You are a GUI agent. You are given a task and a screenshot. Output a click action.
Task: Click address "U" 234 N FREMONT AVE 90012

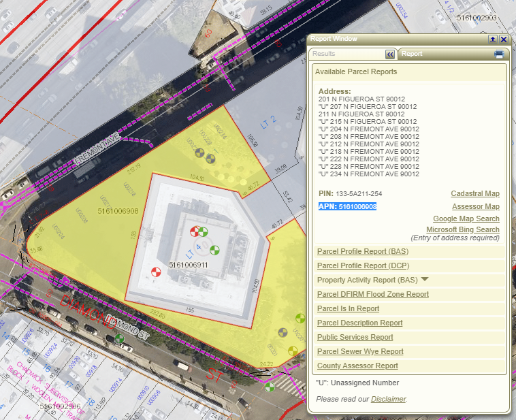368,174
